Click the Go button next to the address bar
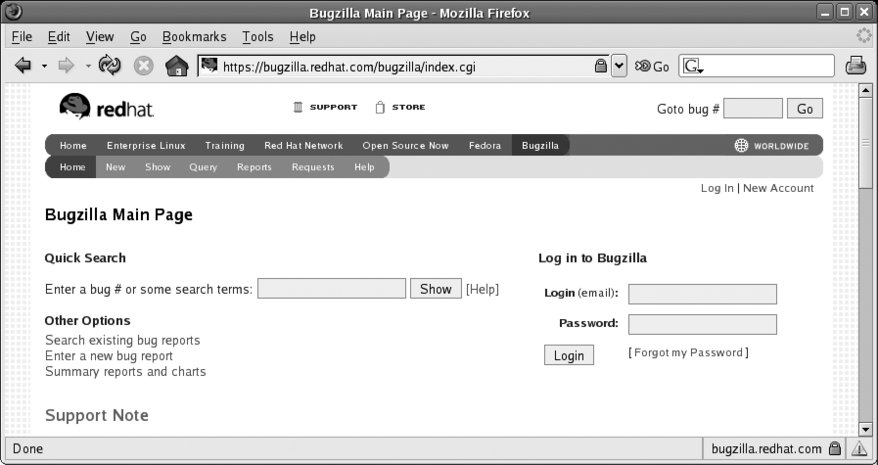Screen dimensions: 878x465 pyautogui.click(x=652, y=67)
